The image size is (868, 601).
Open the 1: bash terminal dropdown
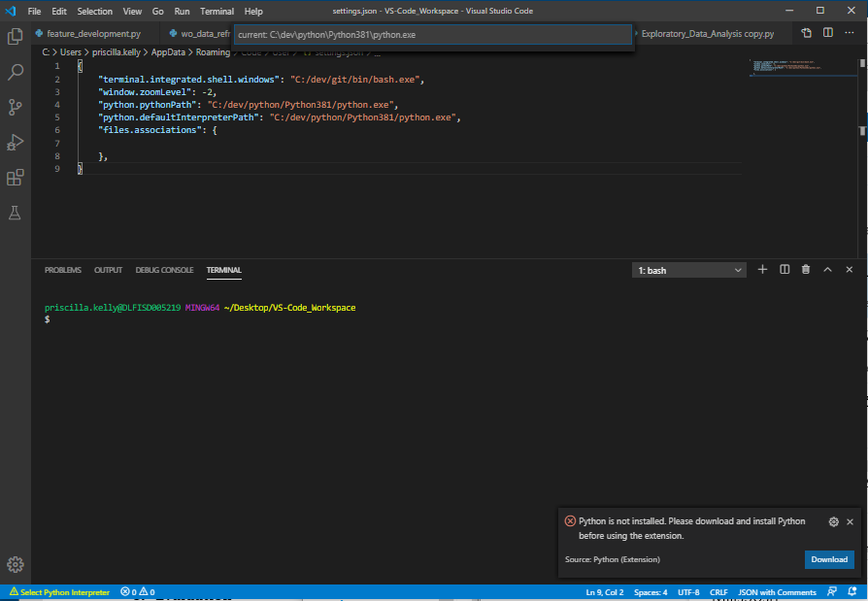click(688, 269)
